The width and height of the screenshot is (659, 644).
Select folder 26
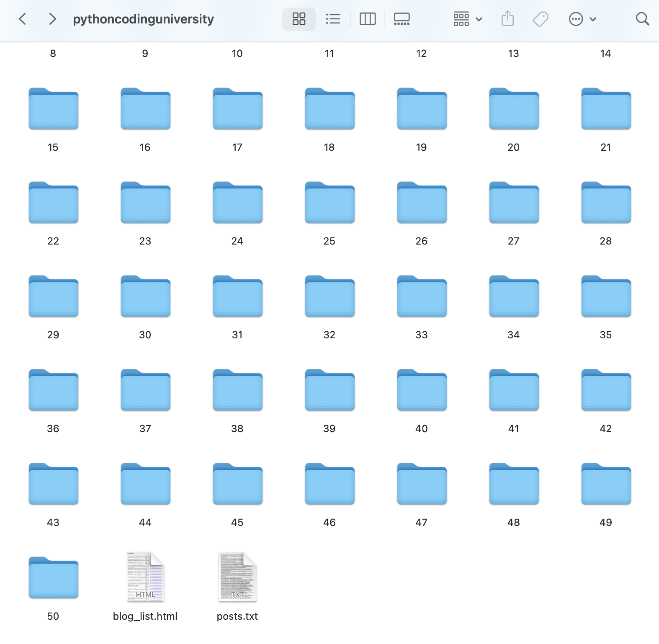point(422,202)
